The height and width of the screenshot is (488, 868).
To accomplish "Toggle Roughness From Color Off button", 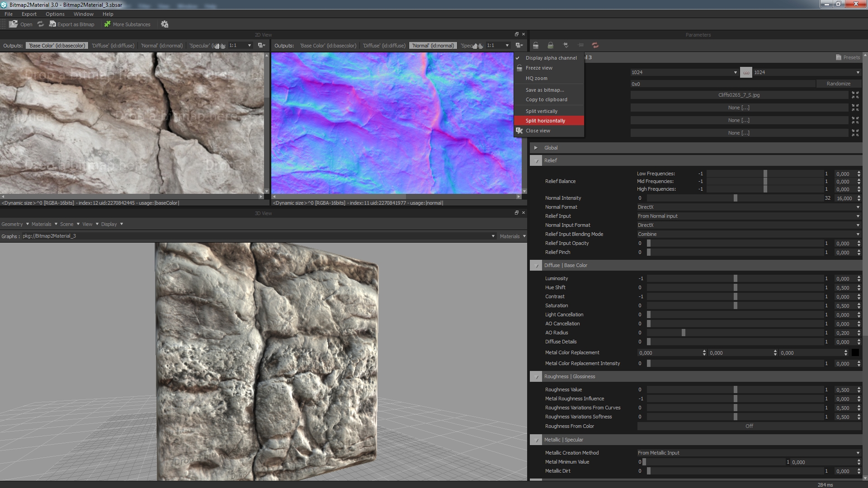I will [749, 426].
